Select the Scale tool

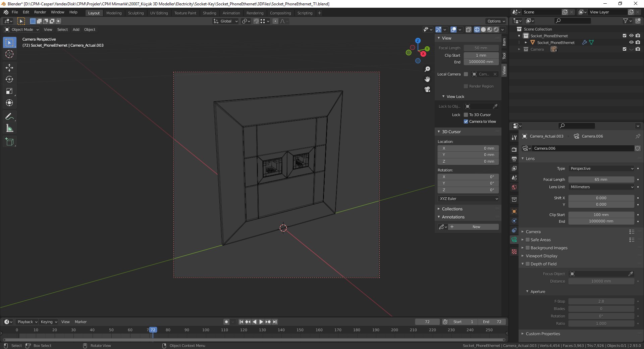[x=9, y=91]
